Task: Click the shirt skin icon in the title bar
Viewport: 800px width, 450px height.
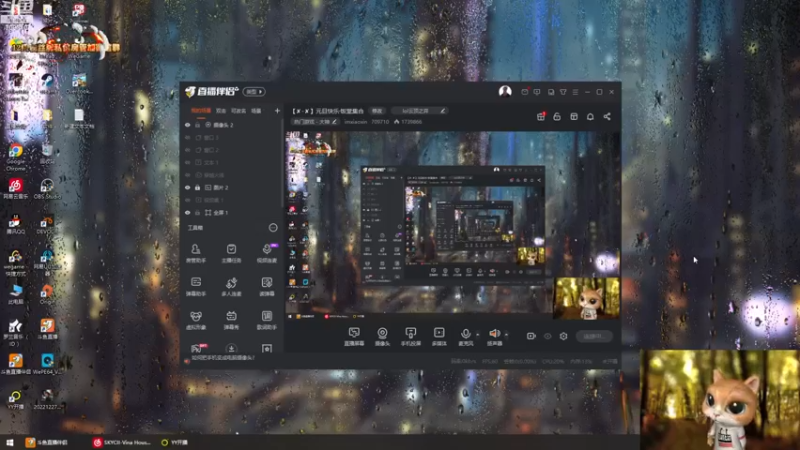Action: pyautogui.click(x=563, y=92)
